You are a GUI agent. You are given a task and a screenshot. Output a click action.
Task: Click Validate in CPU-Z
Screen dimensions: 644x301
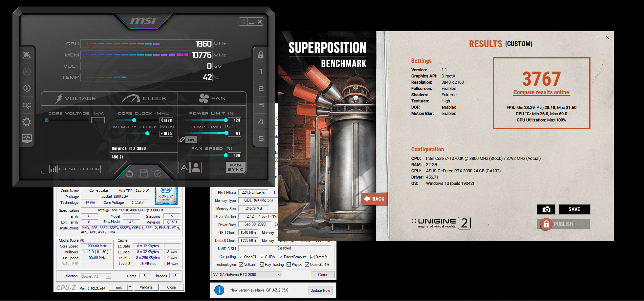point(146,287)
